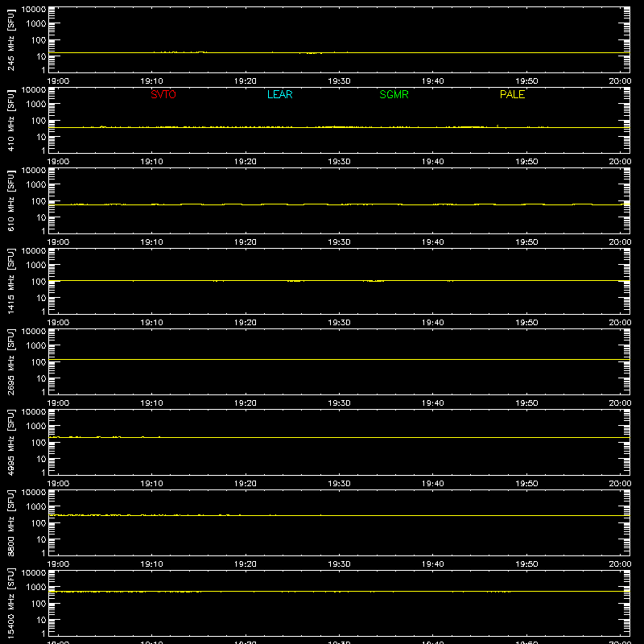The height and width of the screenshot is (644, 644).
Task: Click the yellow flux trace in the 2695 MHz plot
Action: click(x=339, y=359)
